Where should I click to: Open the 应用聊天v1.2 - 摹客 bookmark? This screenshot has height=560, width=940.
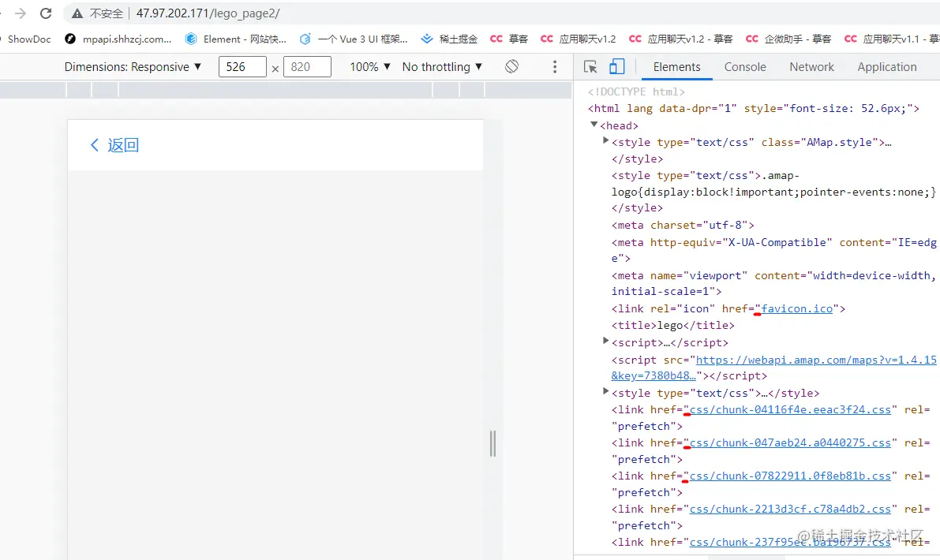[x=680, y=39]
